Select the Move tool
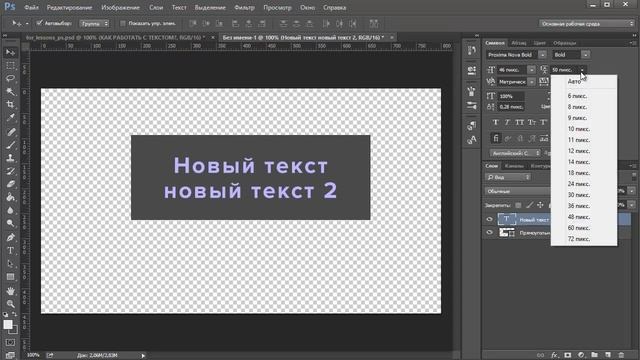This screenshot has height=360, width=640. click(x=11, y=52)
